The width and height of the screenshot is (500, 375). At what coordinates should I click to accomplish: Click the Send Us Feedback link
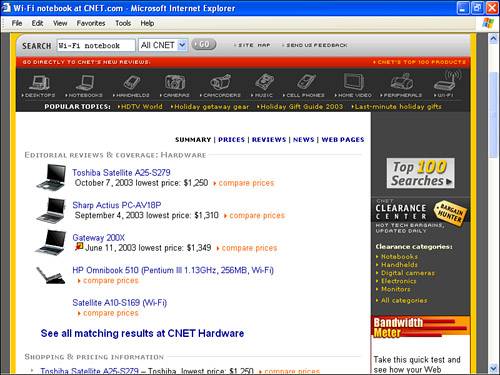(x=316, y=45)
